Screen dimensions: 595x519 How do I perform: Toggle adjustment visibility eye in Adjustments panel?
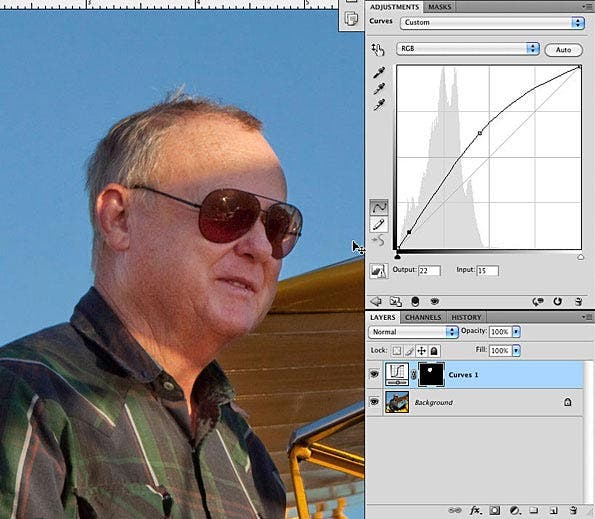(x=434, y=302)
